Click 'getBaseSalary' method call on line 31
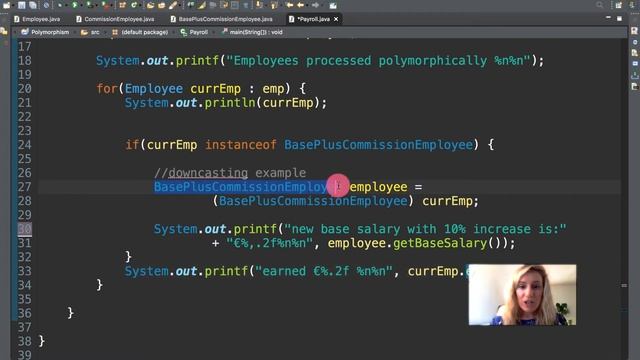This screenshot has width=640, height=360. (x=440, y=243)
